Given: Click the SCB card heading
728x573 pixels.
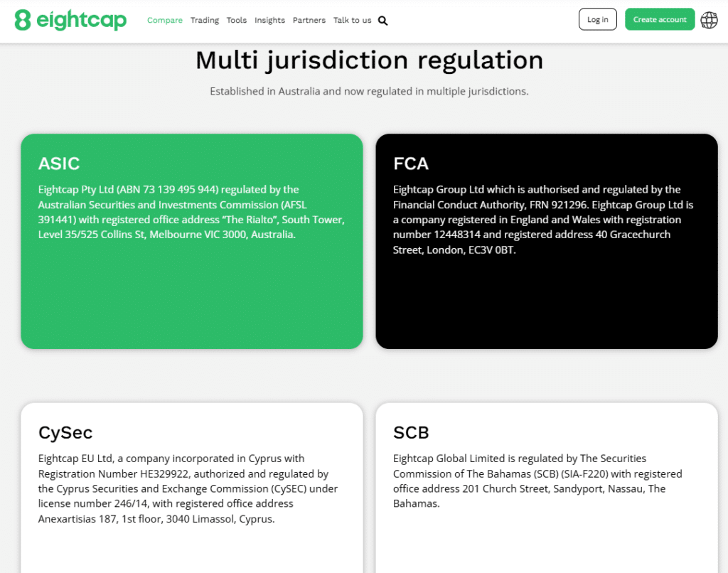Looking at the screenshot, I should pos(411,433).
